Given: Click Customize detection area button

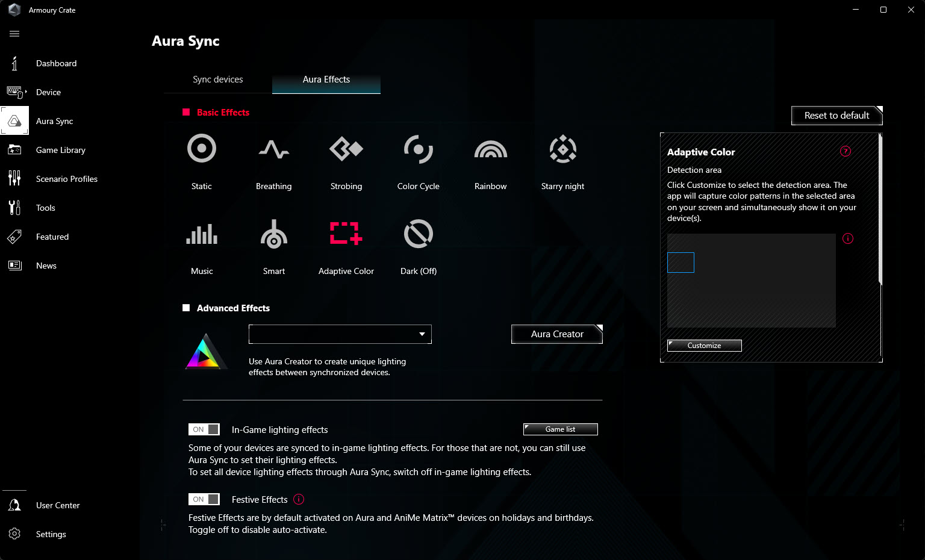Looking at the screenshot, I should click(x=705, y=346).
